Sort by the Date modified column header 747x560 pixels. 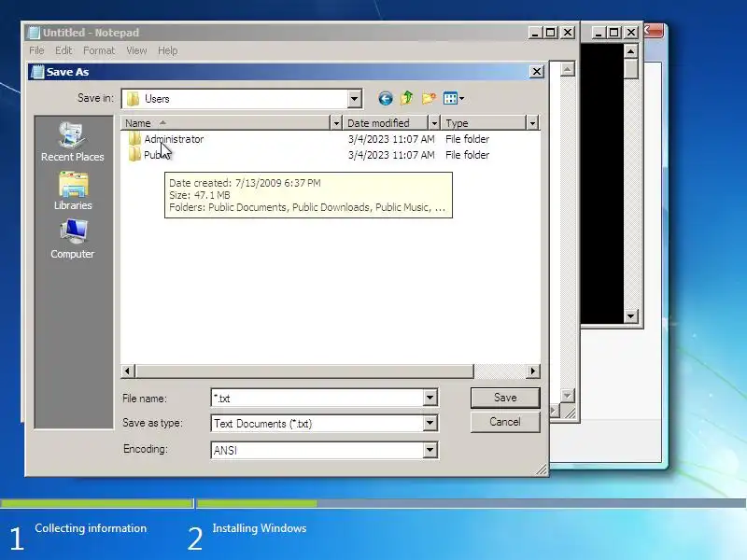tap(385, 123)
